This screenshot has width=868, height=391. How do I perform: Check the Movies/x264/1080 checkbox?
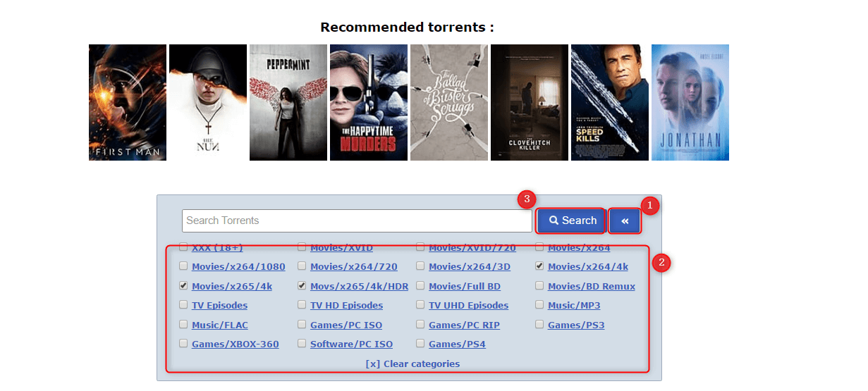coord(183,266)
